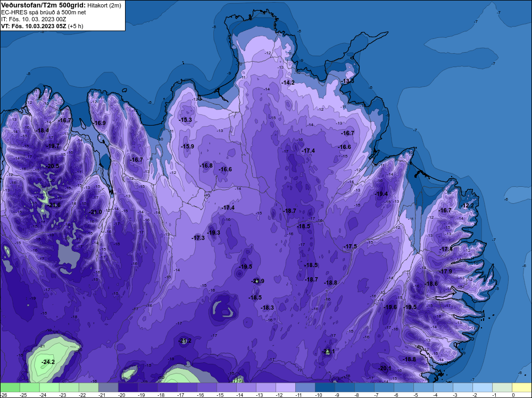This screenshot has height=398, width=532.
Task: Click the -23.1 temperature label
Action: (328, 352)
